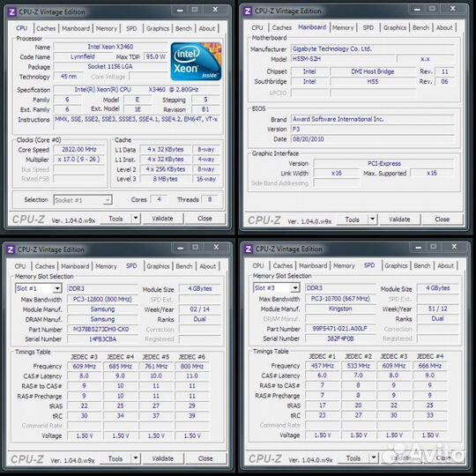This screenshot has height=476, width=476.
Task: Select the SPD tab in the Gigabyte Mainboard window
Action: [368, 27]
